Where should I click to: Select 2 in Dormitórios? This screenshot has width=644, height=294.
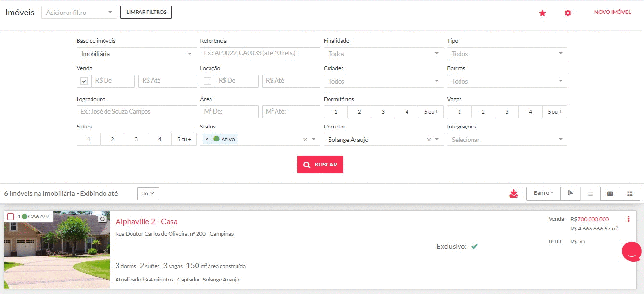pyautogui.click(x=359, y=112)
